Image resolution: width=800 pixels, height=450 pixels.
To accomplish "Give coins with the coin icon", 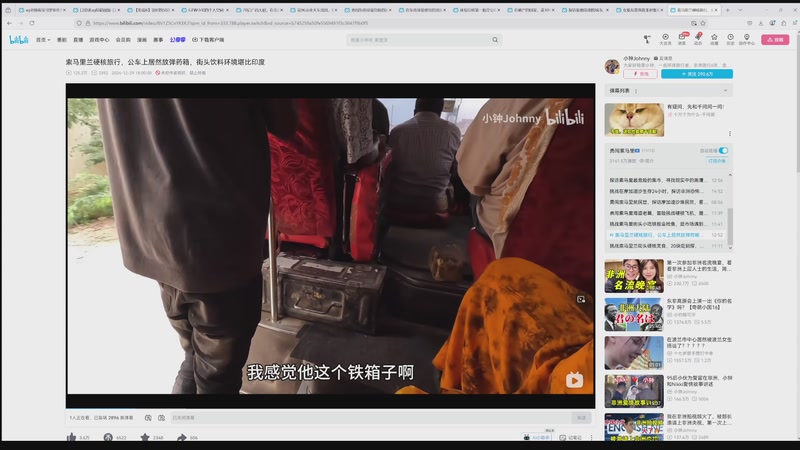I will [108, 437].
